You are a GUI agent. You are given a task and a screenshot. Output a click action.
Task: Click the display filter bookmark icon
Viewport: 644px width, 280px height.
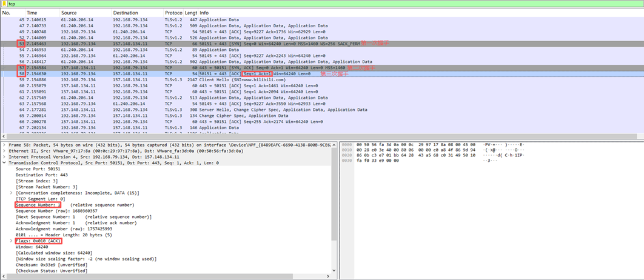pyautogui.click(x=4, y=4)
